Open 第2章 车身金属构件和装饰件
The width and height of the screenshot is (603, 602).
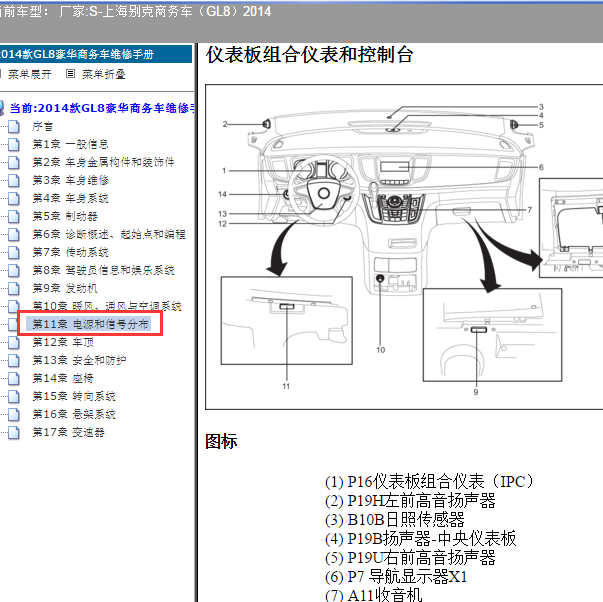103,162
